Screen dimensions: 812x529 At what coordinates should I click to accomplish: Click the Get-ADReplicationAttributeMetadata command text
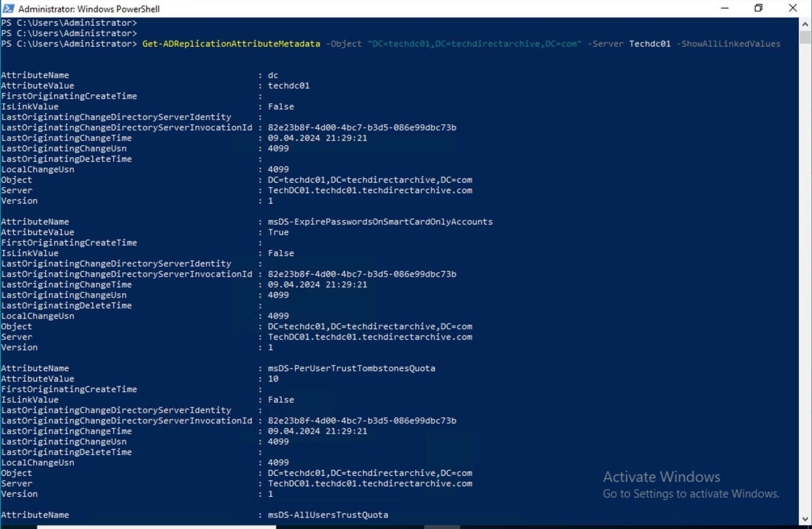(x=231, y=44)
